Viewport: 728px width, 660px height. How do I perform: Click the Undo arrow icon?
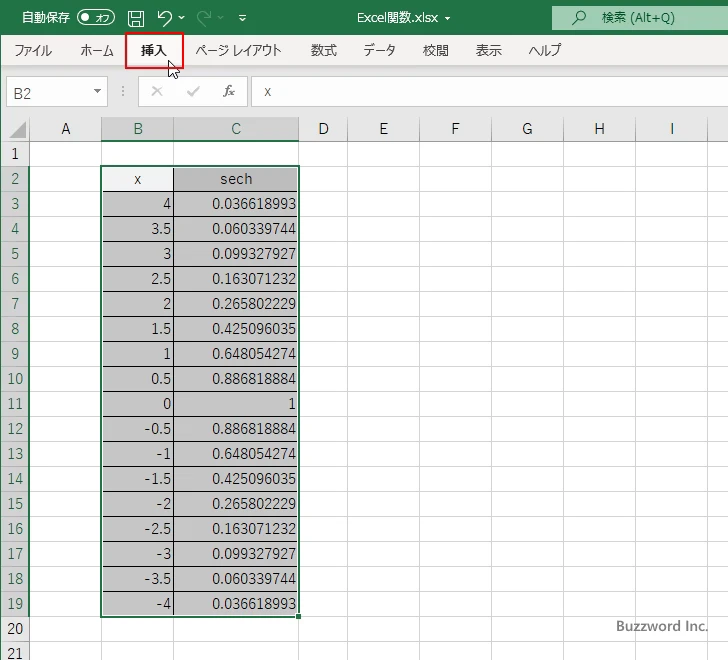point(164,18)
